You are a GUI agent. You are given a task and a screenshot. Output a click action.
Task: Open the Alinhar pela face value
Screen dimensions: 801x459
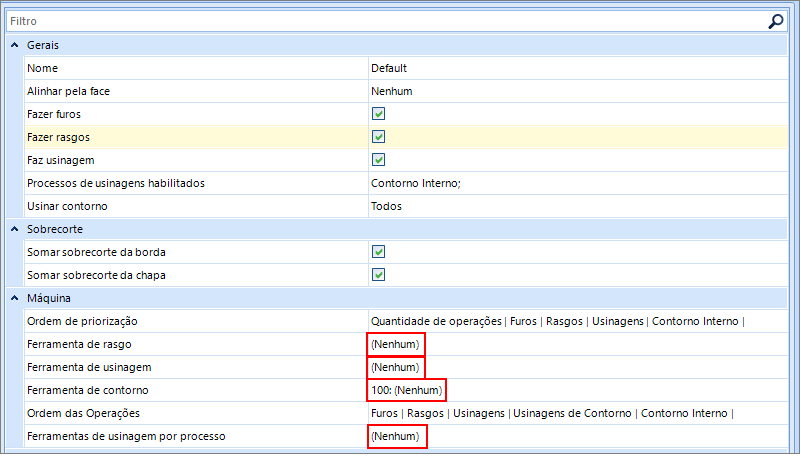point(392,91)
